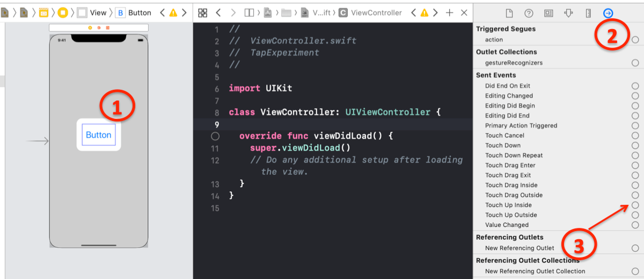Click the warning triangle in the jump bar
The height and width of the screenshot is (279, 644).
tap(424, 12)
